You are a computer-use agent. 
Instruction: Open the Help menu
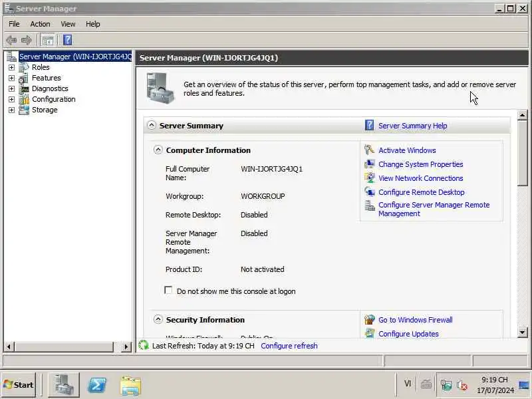pyautogui.click(x=92, y=24)
